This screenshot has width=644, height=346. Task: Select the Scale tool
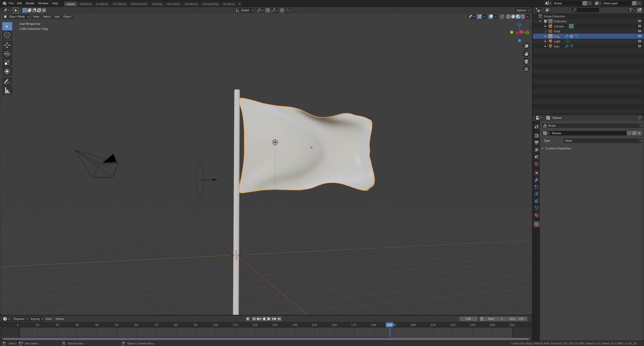tap(7, 63)
